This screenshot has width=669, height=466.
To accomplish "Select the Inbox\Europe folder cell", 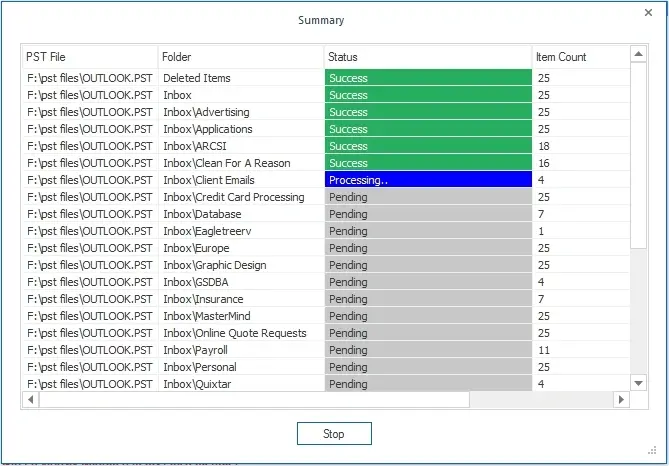I will (241, 248).
